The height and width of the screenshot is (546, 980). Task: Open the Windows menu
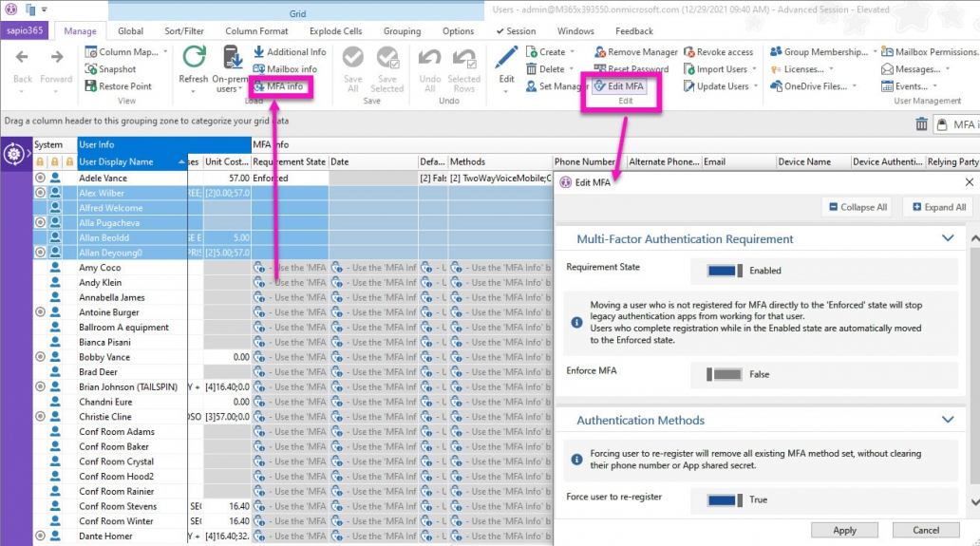[575, 31]
